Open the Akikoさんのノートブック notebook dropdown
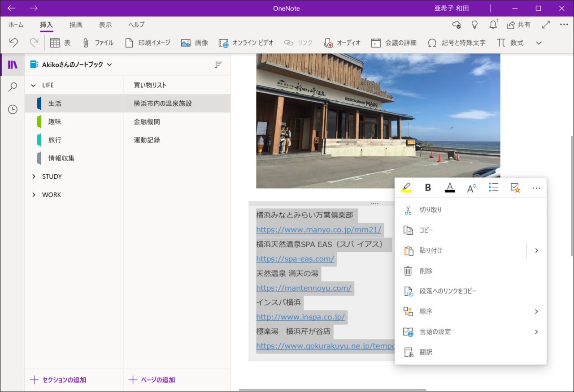Screen dimensions: 574x392 point(72,65)
